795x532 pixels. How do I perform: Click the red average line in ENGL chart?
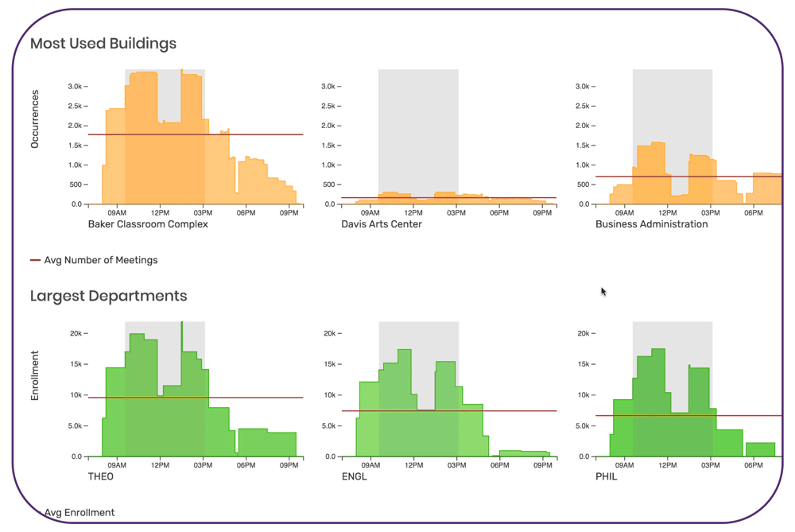[517, 410]
